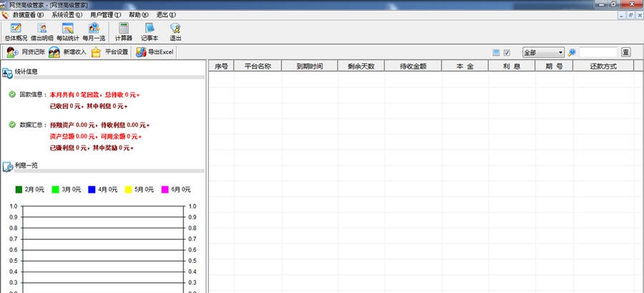The height and width of the screenshot is (293, 644).
Task: Click the 4月 blue legend swatch
Action: pyautogui.click(x=92, y=189)
